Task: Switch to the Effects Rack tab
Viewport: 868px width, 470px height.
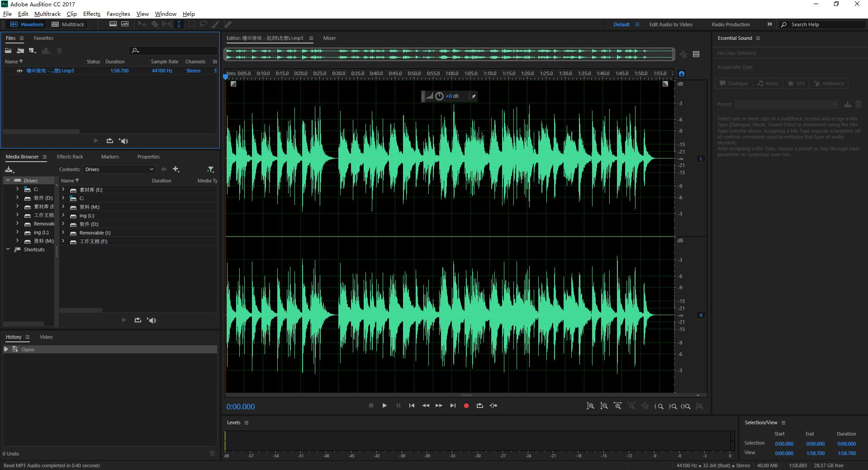Action: pyautogui.click(x=70, y=157)
